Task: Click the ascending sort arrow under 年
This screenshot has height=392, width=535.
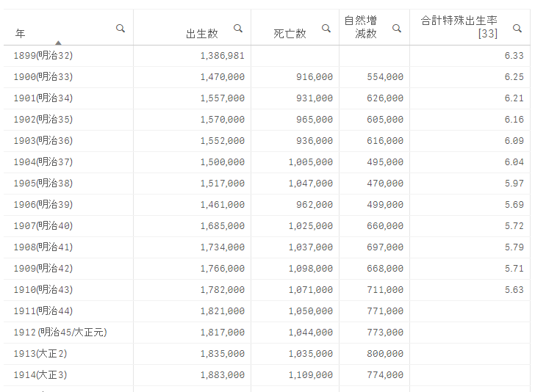Action: pos(58,43)
